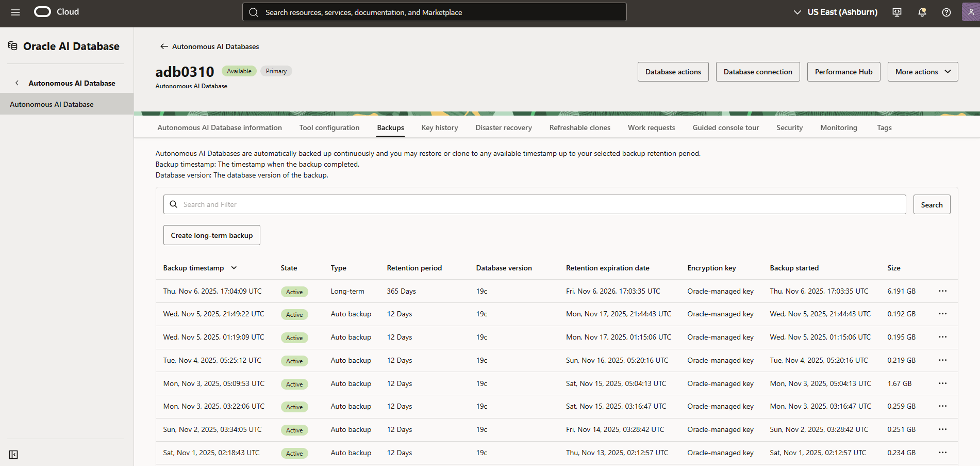The image size is (980, 466).
Task: Open the Key history tab
Action: pos(439,127)
